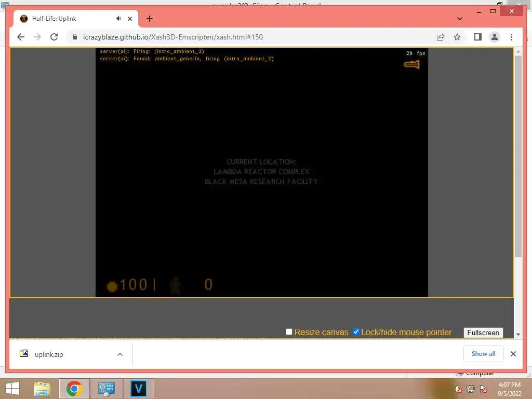
Task: Open the downloaded uplink.zip file
Action: point(49,354)
